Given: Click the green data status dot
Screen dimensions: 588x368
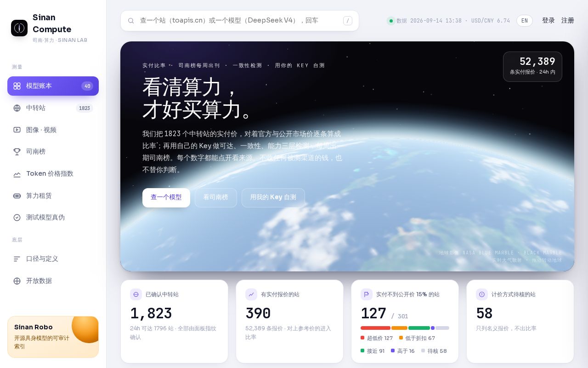Looking at the screenshot, I should coord(391,21).
